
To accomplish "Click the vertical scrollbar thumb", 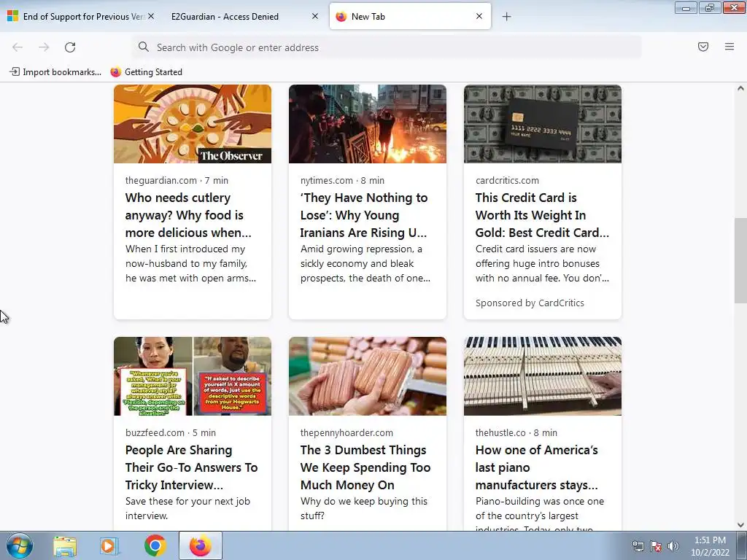I will tap(740, 261).
